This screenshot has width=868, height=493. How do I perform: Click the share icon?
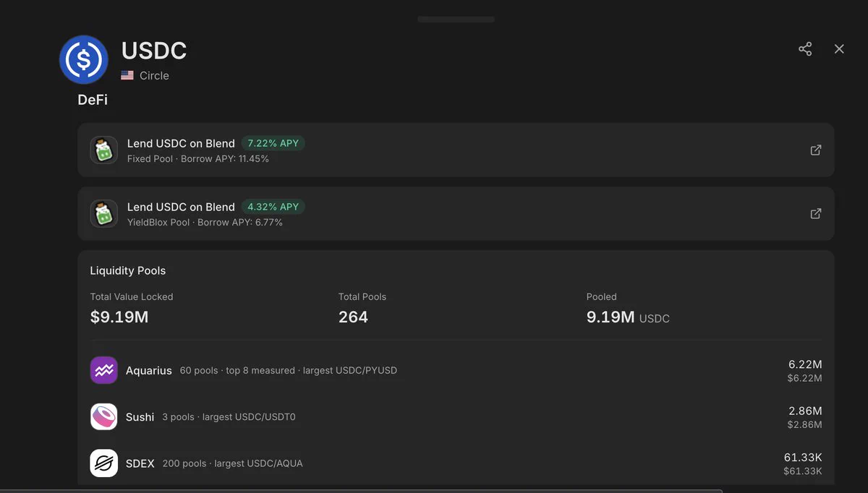click(805, 49)
